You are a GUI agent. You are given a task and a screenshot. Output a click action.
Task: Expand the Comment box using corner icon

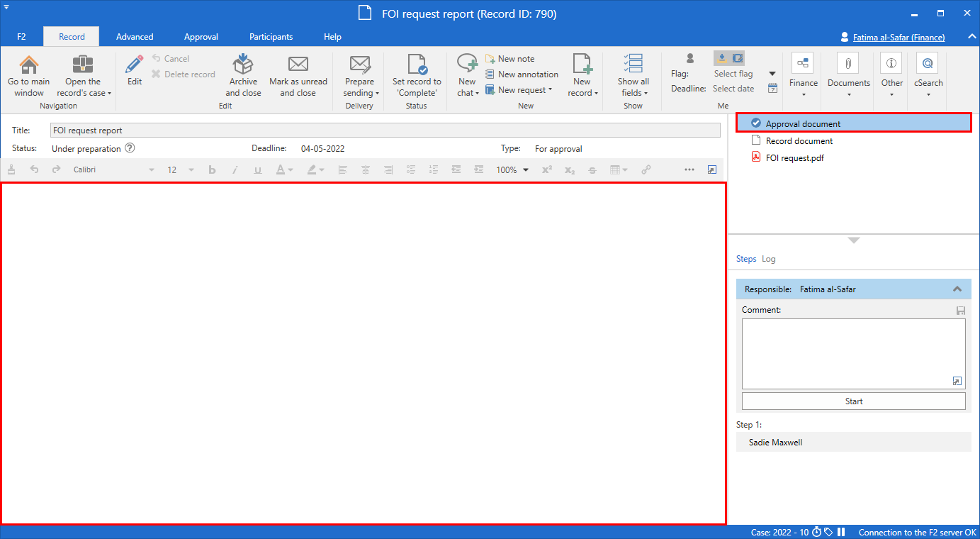pos(957,382)
